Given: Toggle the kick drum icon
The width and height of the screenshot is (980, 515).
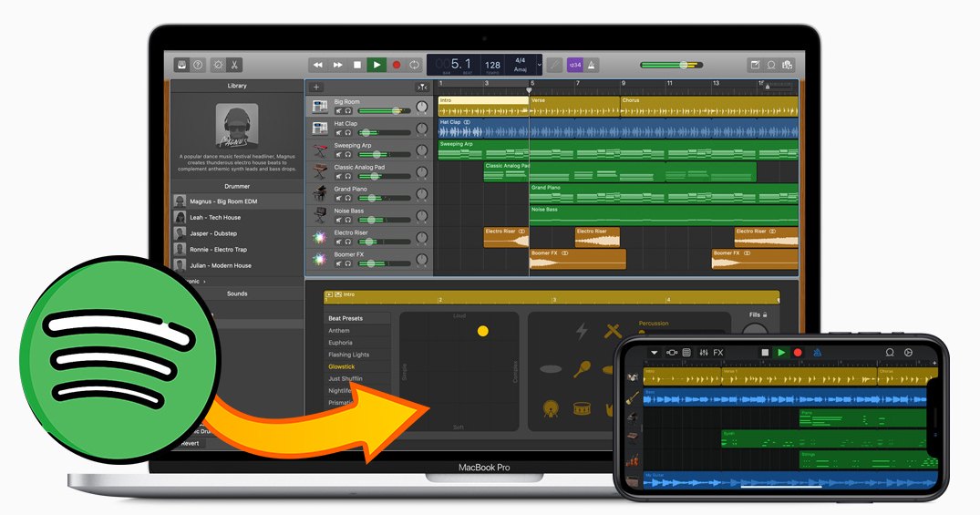Looking at the screenshot, I should (551, 408).
